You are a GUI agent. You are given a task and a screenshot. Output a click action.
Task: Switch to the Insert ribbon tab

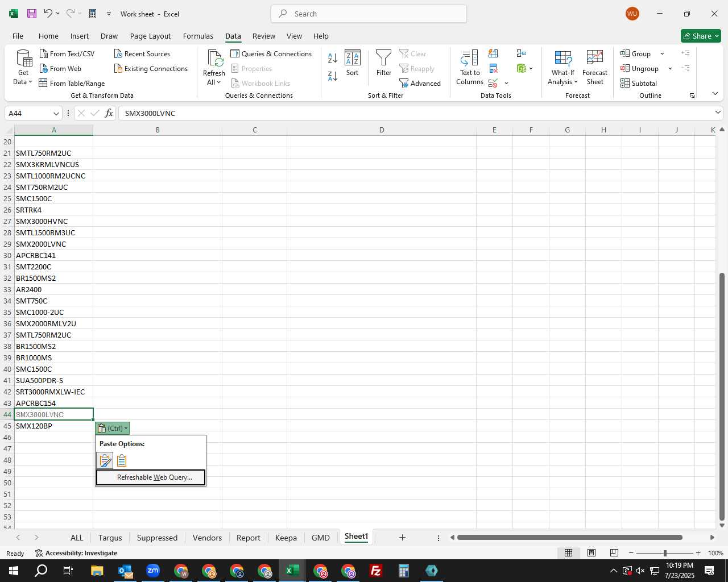(80, 36)
